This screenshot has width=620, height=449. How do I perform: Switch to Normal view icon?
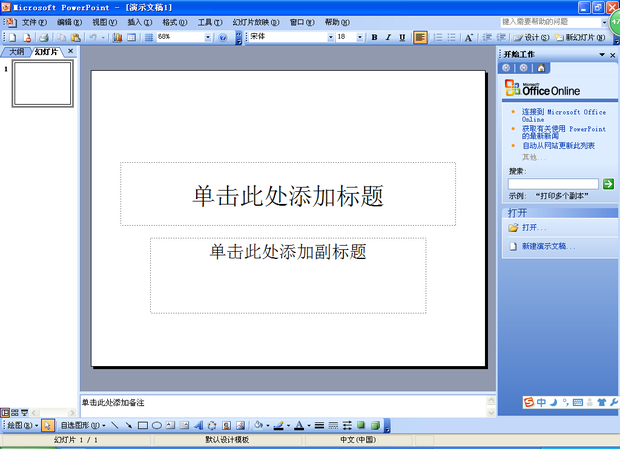(5, 413)
